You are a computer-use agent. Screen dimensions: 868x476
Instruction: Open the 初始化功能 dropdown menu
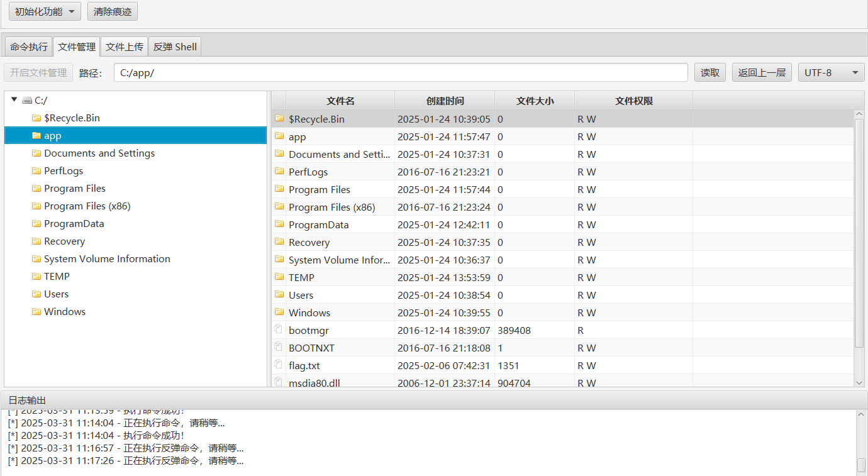[45, 11]
